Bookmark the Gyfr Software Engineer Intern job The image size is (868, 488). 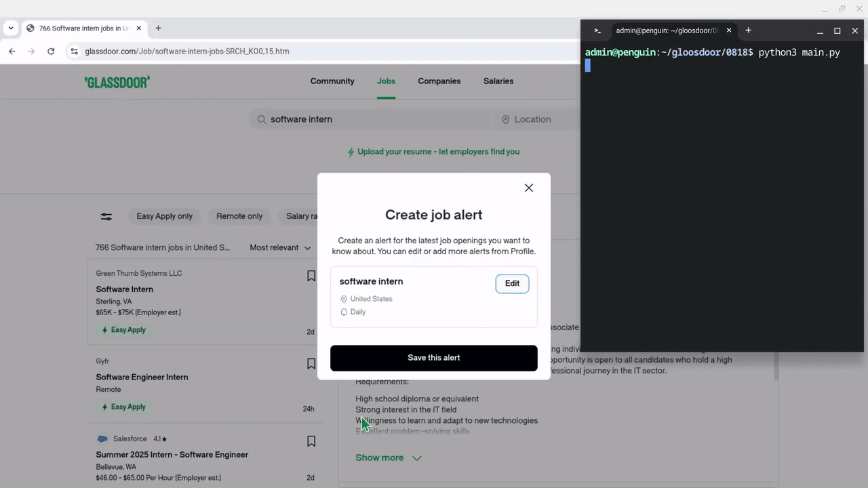(x=311, y=364)
